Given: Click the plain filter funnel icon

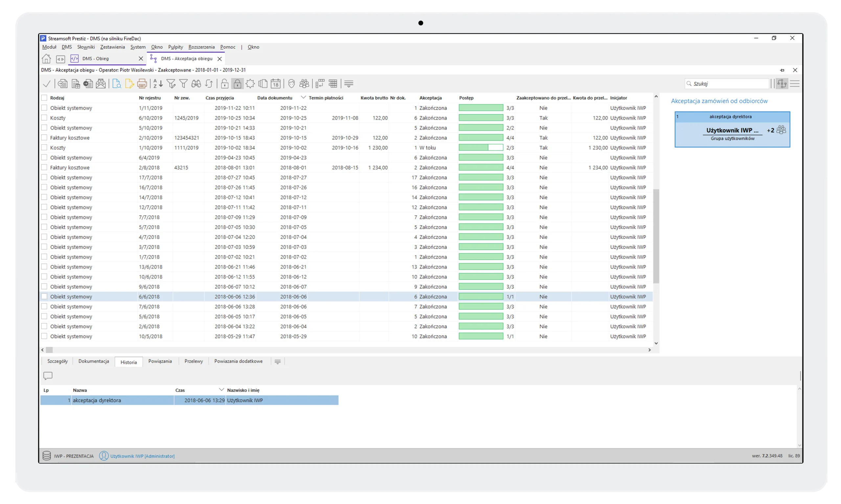Looking at the screenshot, I should tap(184, 83).
